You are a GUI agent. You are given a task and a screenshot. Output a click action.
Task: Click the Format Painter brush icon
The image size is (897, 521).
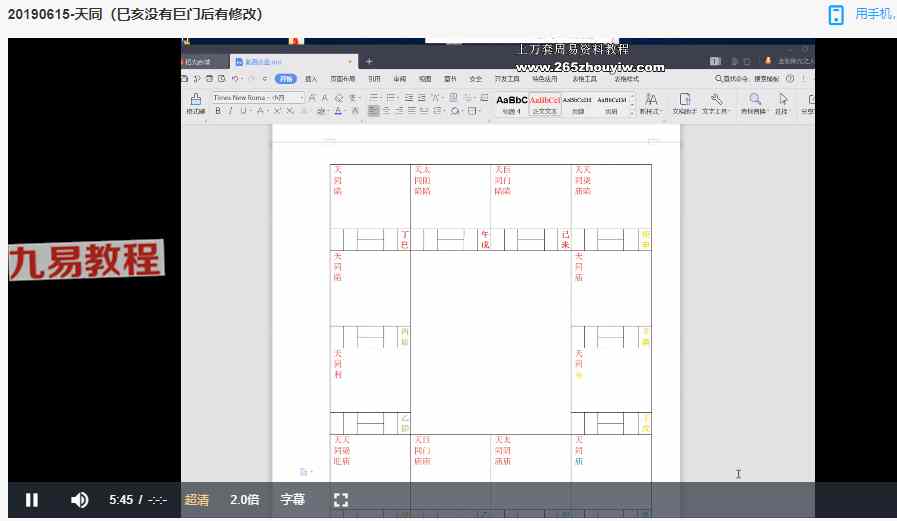(x=195, y=101)
